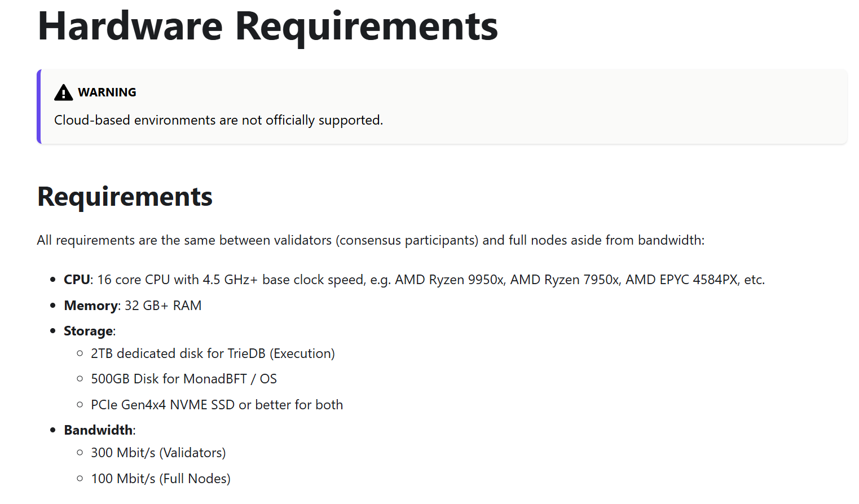Click the Hardware Requirements page title
Viewport: 859px width, 504px height.
coord(268,26)
